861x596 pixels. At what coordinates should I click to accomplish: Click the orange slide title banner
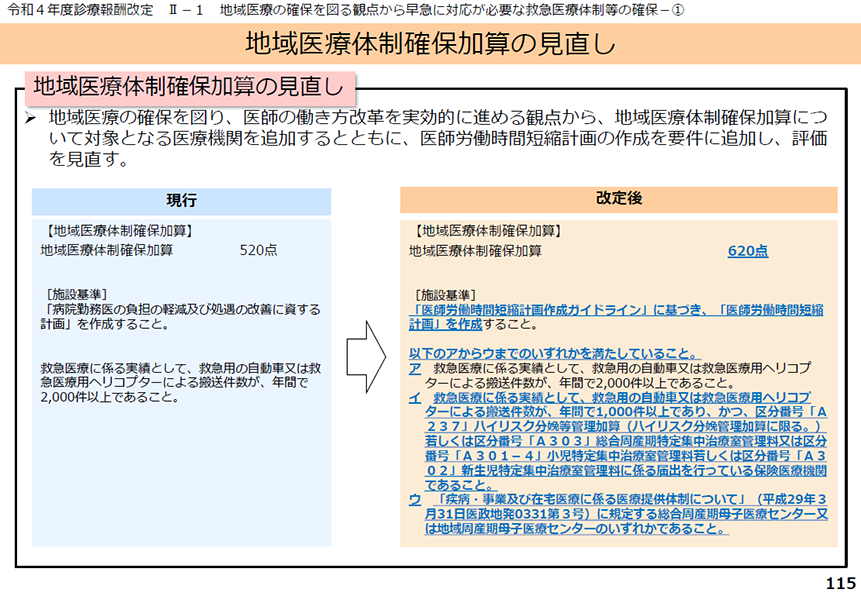[x=430, y=44]
